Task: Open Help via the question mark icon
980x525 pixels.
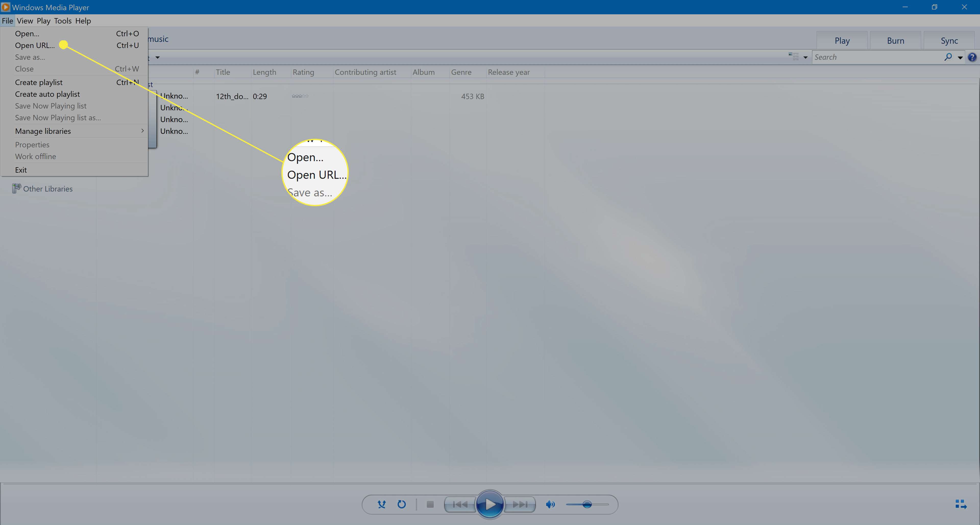Action: tap(972, 57)
